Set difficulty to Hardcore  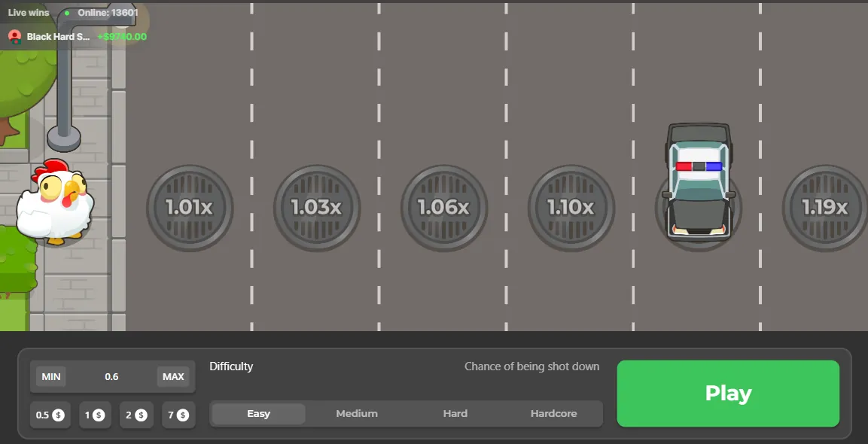(553, 414)
